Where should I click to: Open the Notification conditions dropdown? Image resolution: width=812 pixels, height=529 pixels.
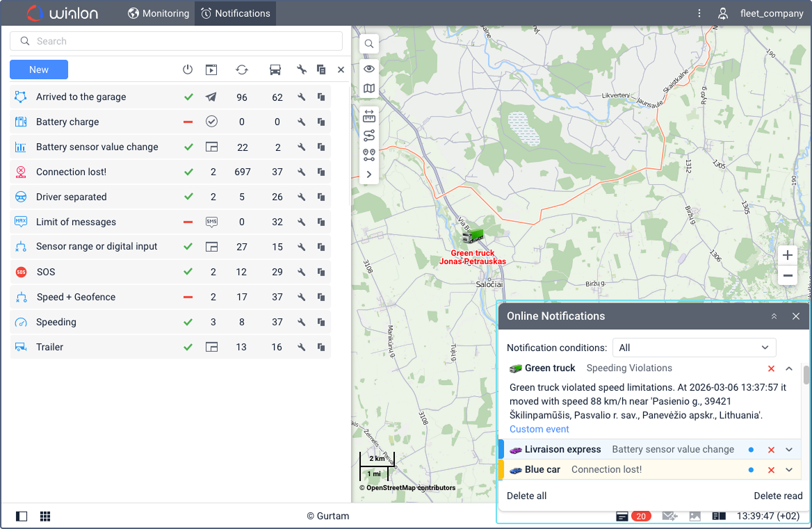click(x=693, y=348)
